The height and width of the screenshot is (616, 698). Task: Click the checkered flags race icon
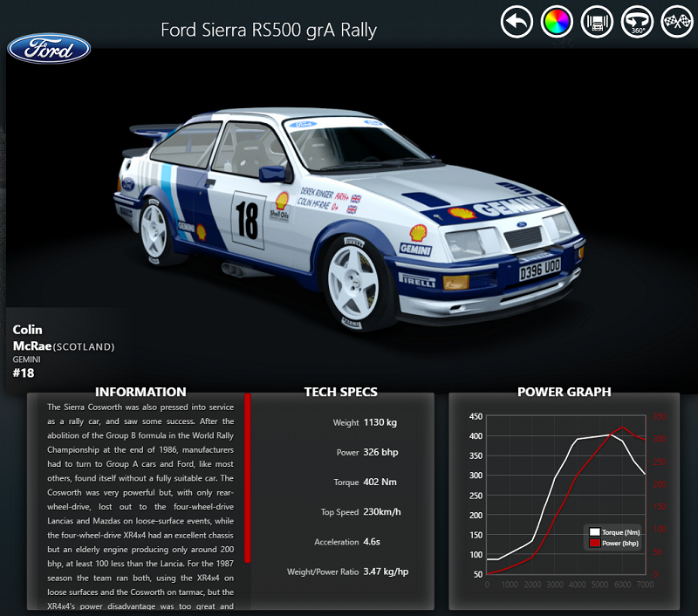tap(677, 21)
